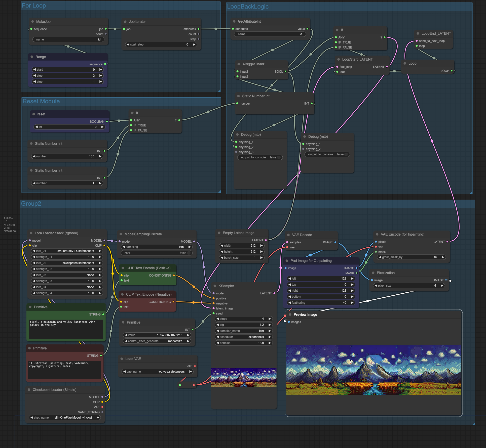Viewport: 486px width, 448px height.
Task: Collapse the VAE Decode node title dot
Action: click(x=289, y=235)
